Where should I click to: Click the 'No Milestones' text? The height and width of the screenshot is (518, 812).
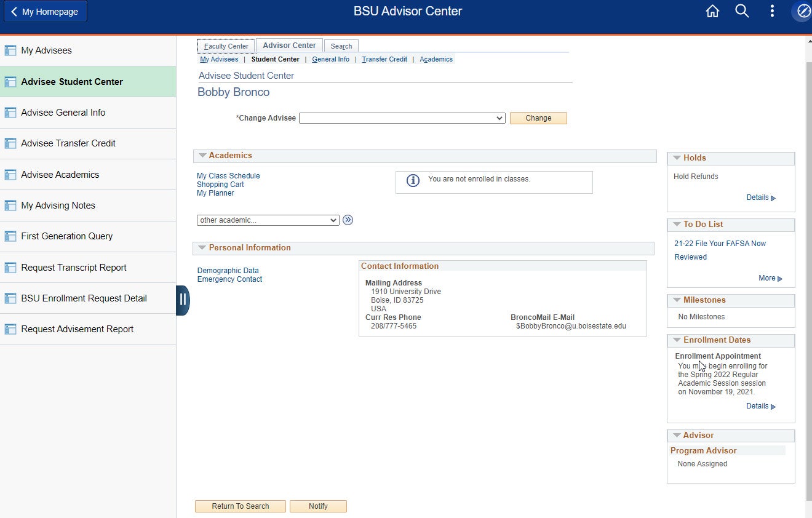click(x=701, y=317)
